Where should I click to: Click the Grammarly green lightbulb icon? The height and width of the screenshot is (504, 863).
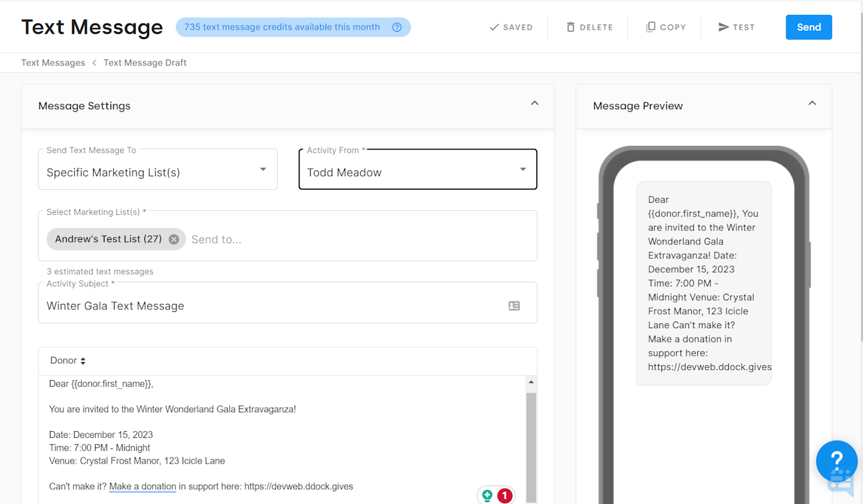click(x=487, y=496)
